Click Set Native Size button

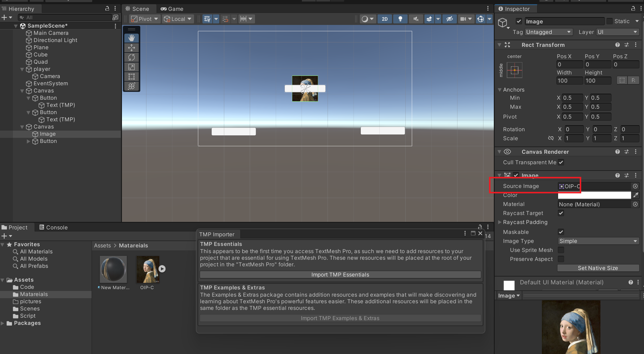coord(598,268)
